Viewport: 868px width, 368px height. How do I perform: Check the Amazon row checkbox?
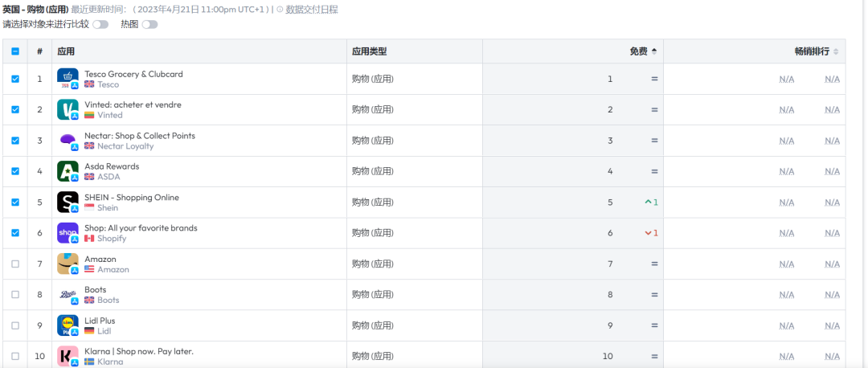[x=15, y=264]
